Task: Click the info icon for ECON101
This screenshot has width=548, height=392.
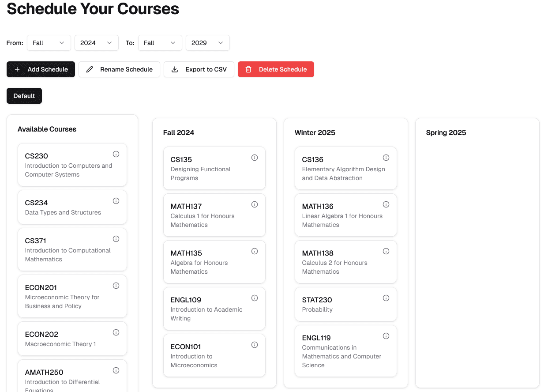Action: pyautogui.click(x=254, y=344)
